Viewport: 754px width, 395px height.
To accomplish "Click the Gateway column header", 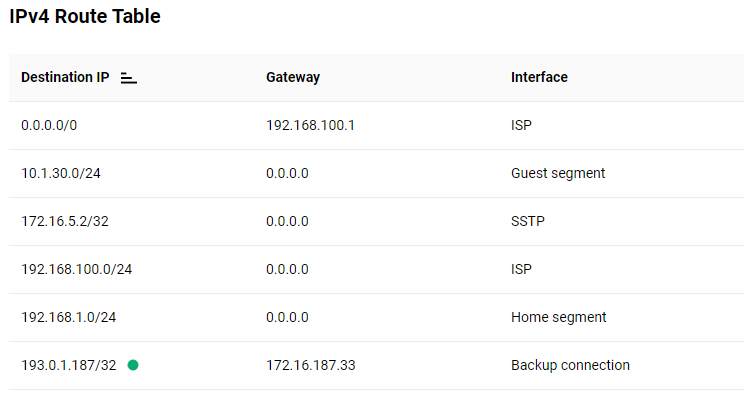I will (x=293, y=77).
